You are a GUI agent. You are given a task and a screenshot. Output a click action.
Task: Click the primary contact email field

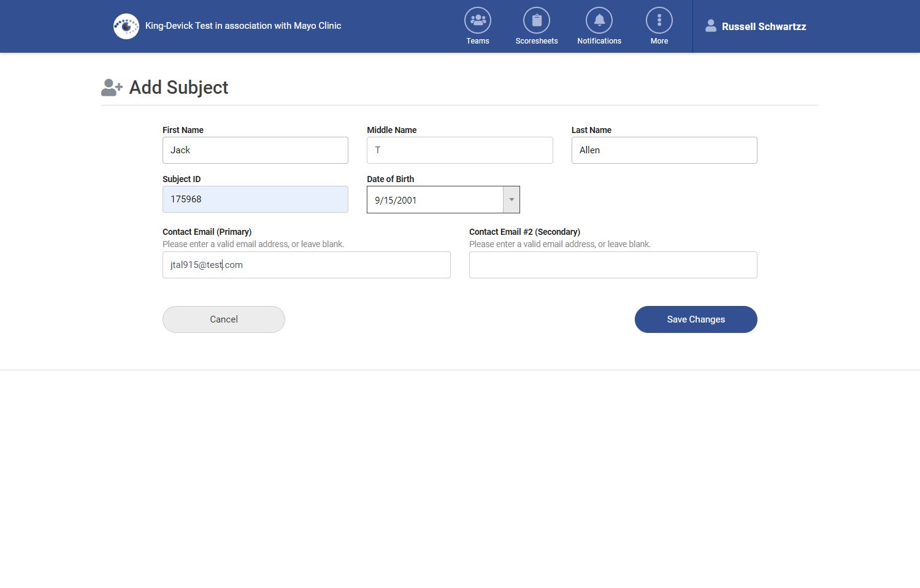click(x=306, y=264)
